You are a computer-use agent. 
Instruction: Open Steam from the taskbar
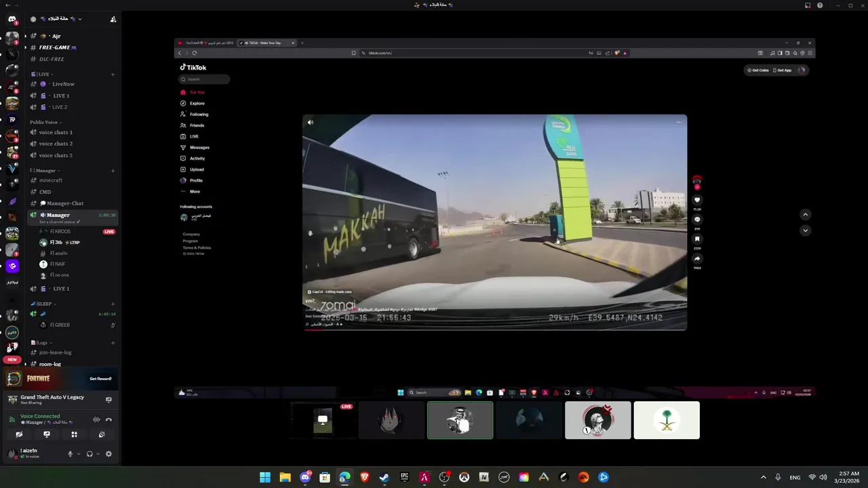click(384, 477)
